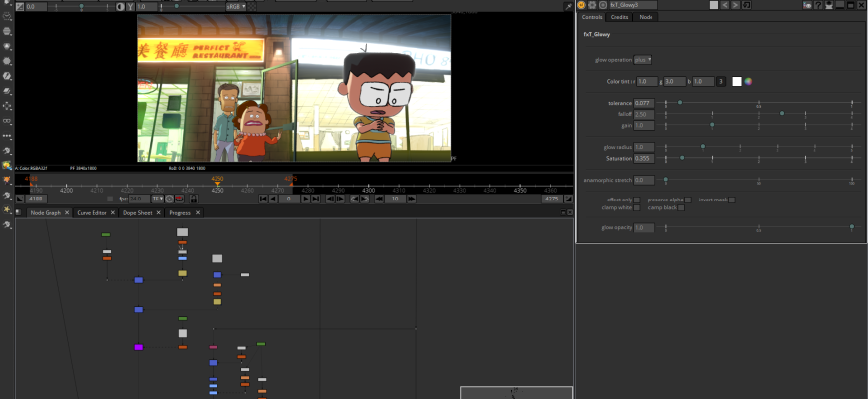Click the color wheel icon beside Color tint
This screenshot has height=399, width=868.
[x=748, y=82]
